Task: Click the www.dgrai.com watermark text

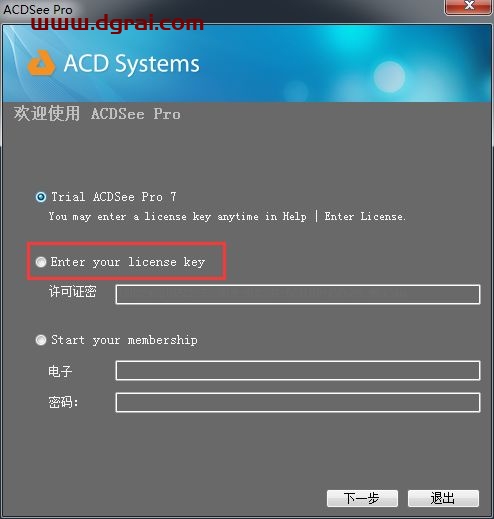Action: point(117,23)
